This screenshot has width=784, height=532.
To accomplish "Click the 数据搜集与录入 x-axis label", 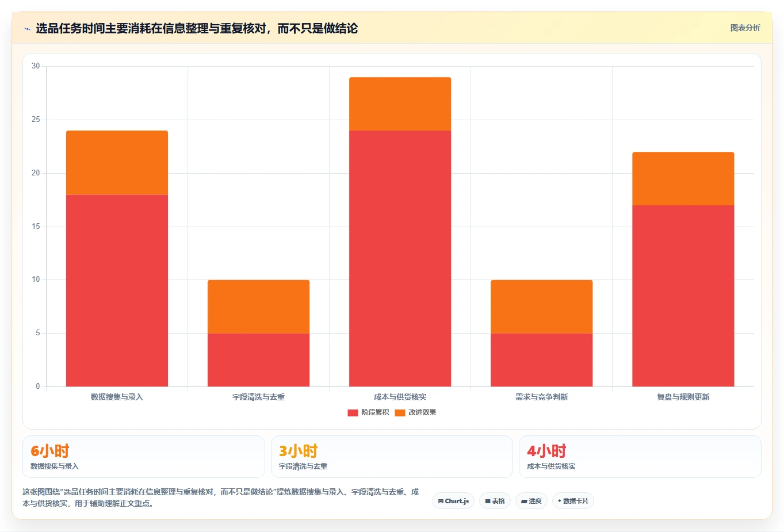I will coord(117,397).
